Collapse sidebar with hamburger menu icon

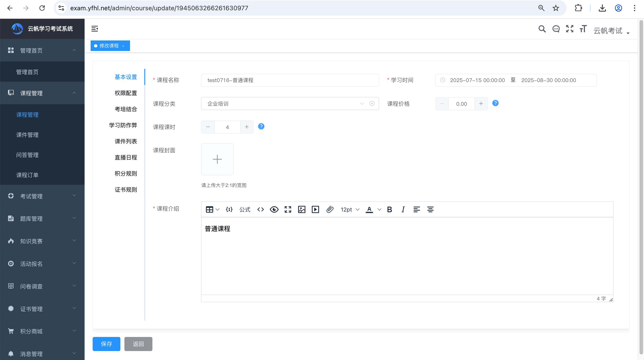pos(94,29)
